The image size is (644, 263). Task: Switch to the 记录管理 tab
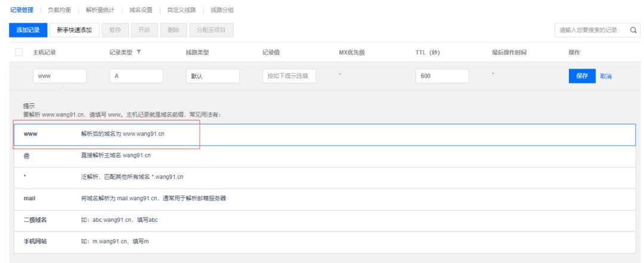tap(22, 10)
